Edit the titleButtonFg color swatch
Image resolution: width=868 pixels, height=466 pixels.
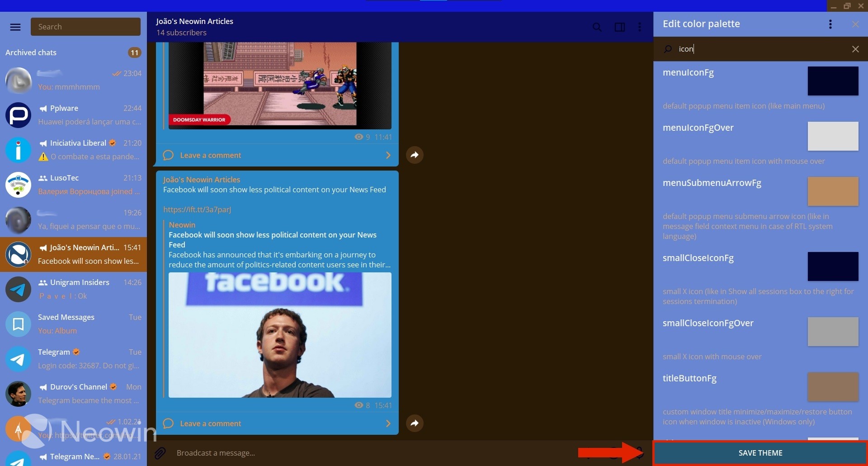pyautogui.click(x=832, y=387)
